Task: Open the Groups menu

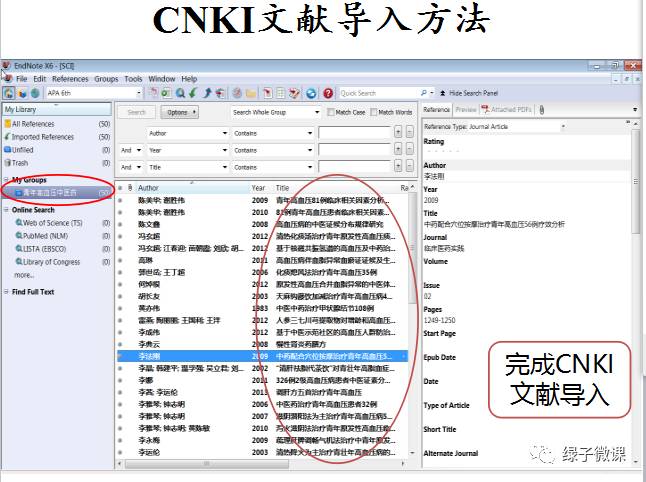Action: point(106,79)
